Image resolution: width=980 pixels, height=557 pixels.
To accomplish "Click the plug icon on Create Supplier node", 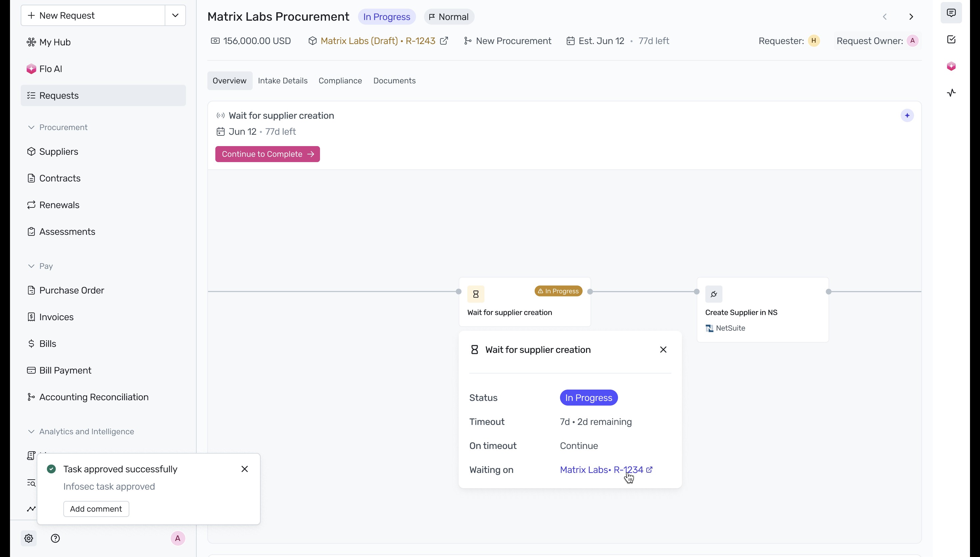I will pyautogui.click(x=714, y=294).
